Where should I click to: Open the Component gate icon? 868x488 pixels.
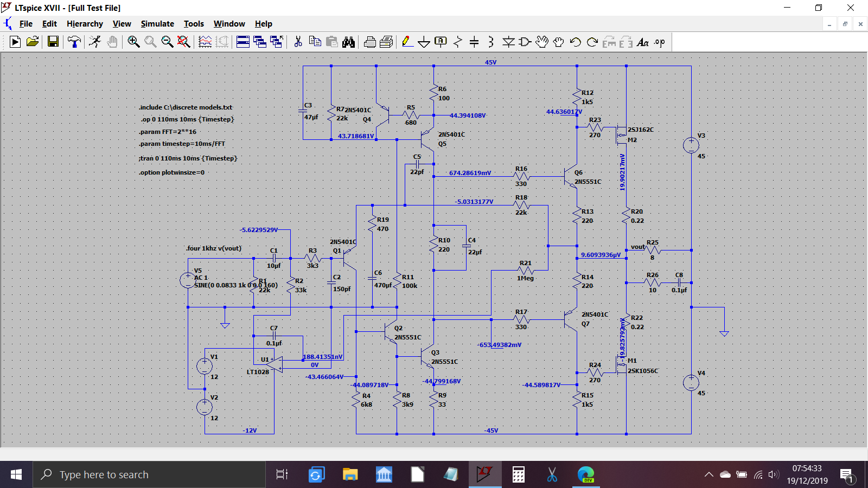pyautogui.click(x=525, y=42)
